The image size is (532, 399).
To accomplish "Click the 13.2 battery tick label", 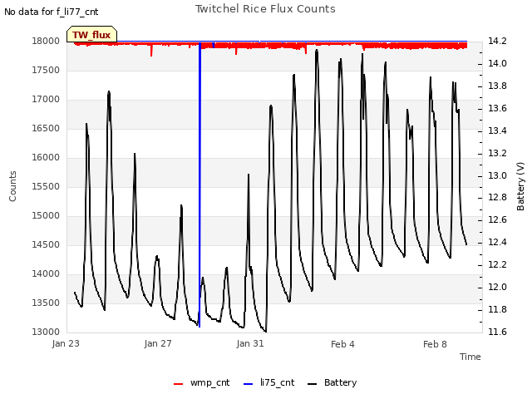I will pyautogui.click(x=497, y=153).
